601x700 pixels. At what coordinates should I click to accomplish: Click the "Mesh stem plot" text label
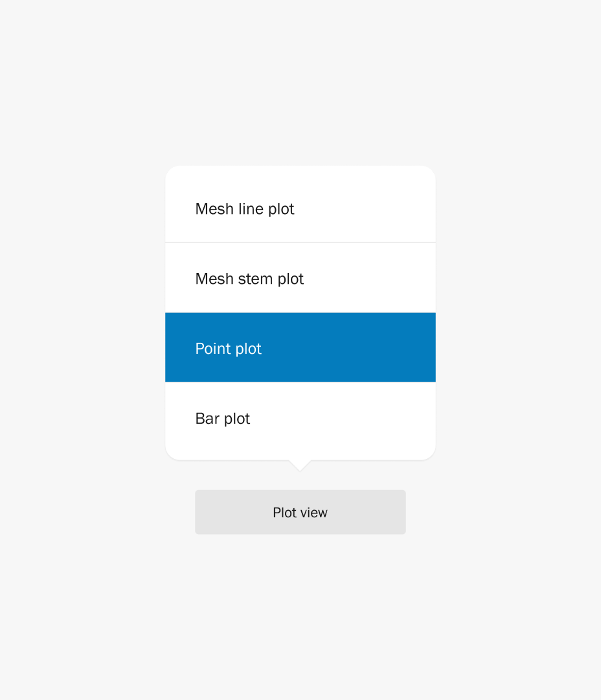tap(249, 279)
